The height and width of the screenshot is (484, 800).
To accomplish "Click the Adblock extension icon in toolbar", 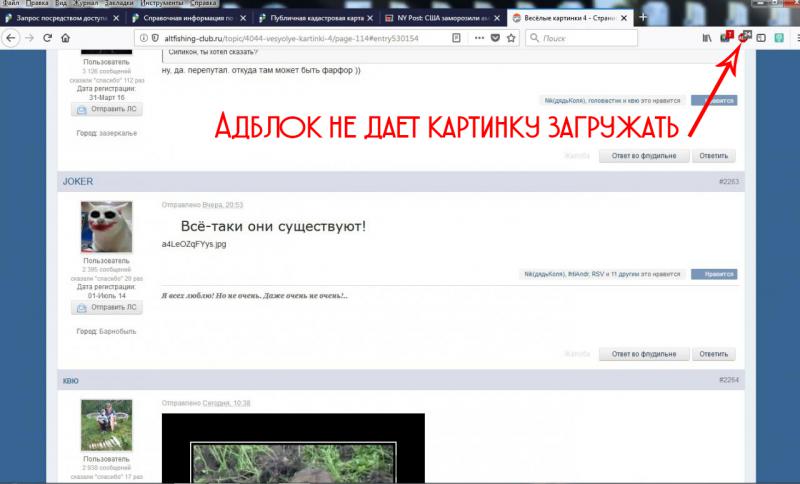I will coord(743,37).
